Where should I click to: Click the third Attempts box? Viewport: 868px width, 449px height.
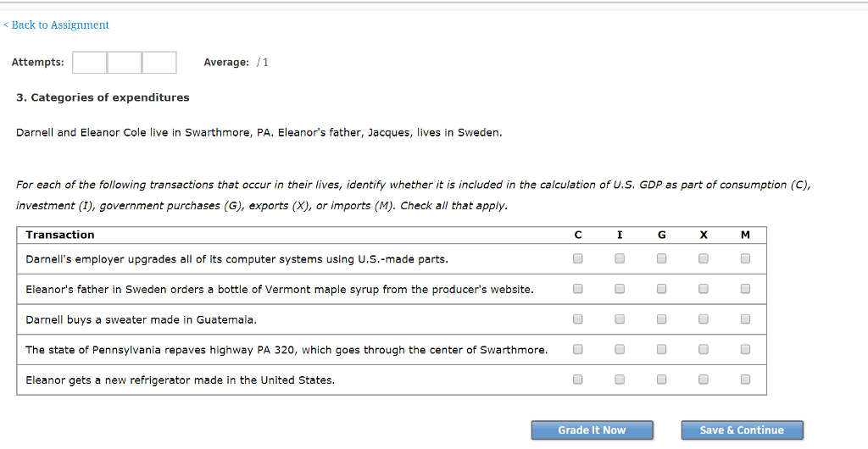pyautogui.click(x=159, y=63)
